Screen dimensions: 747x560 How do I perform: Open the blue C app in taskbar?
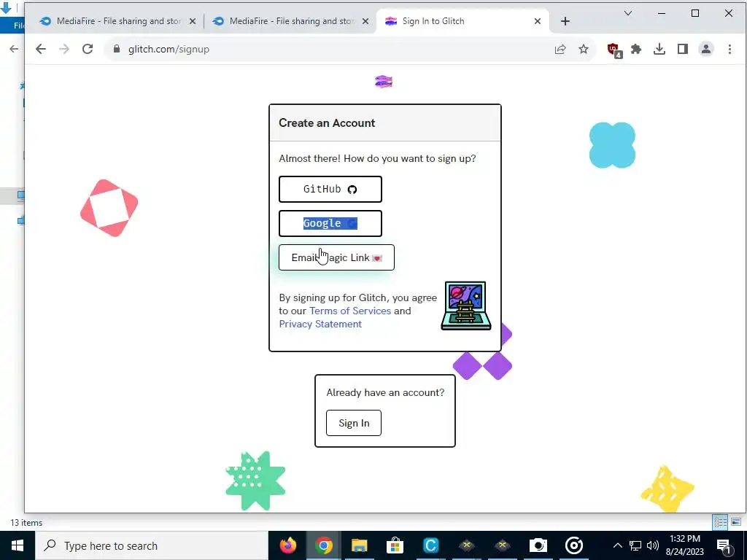[x=430, y=545]
